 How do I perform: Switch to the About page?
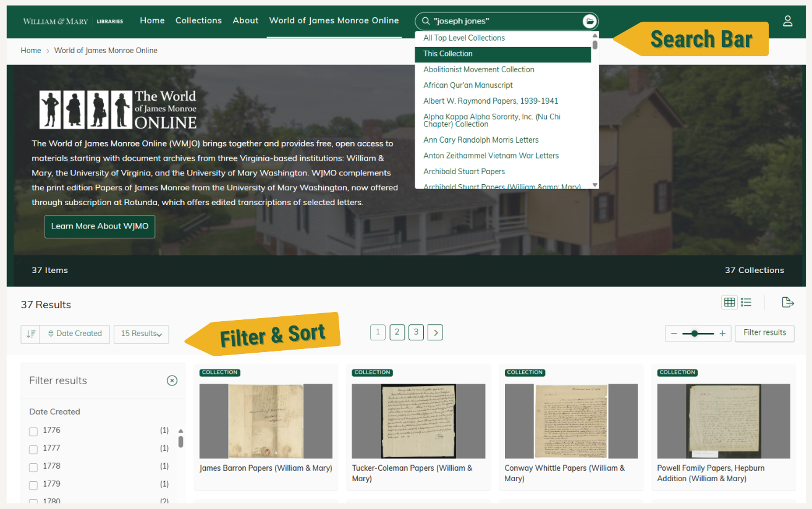tap(245, 20)
